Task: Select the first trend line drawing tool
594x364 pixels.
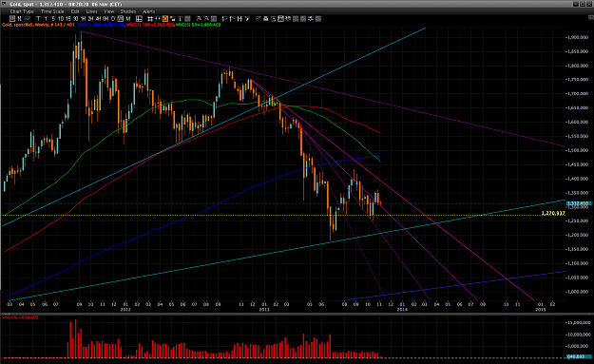Action: click(224, 19)
